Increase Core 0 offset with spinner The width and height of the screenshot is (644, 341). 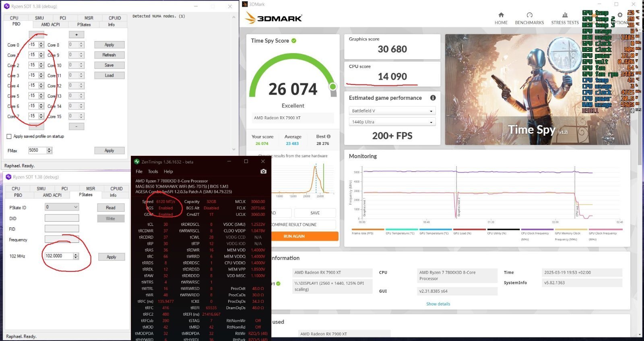pyautogui.click(x=41, y=43)
